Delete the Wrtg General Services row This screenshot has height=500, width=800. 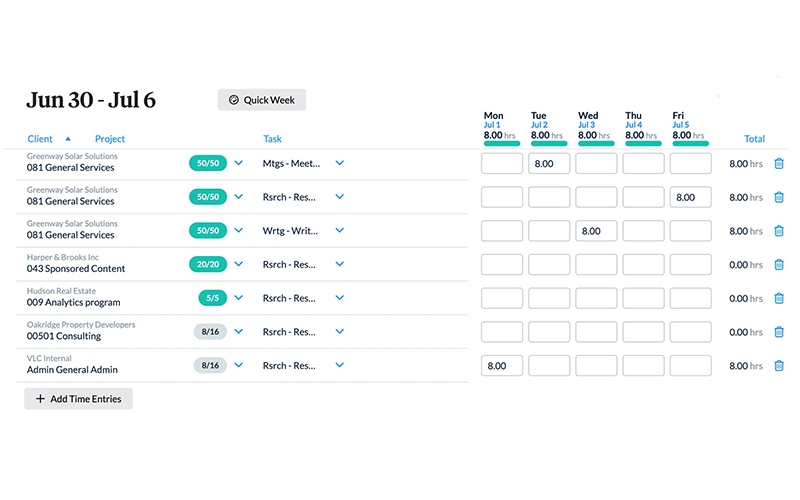pyautogui.click(x=779, y=231)
